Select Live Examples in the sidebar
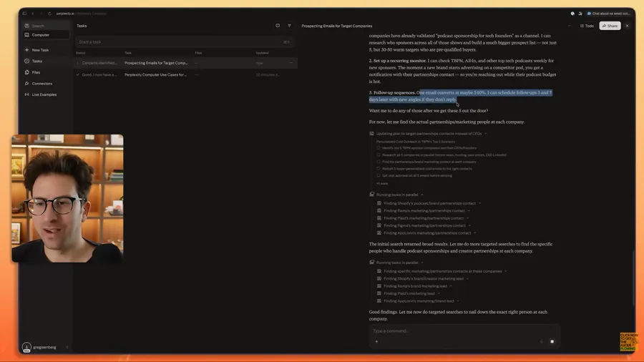This screenshot has width=644, height=362. [x=44, y=94]
